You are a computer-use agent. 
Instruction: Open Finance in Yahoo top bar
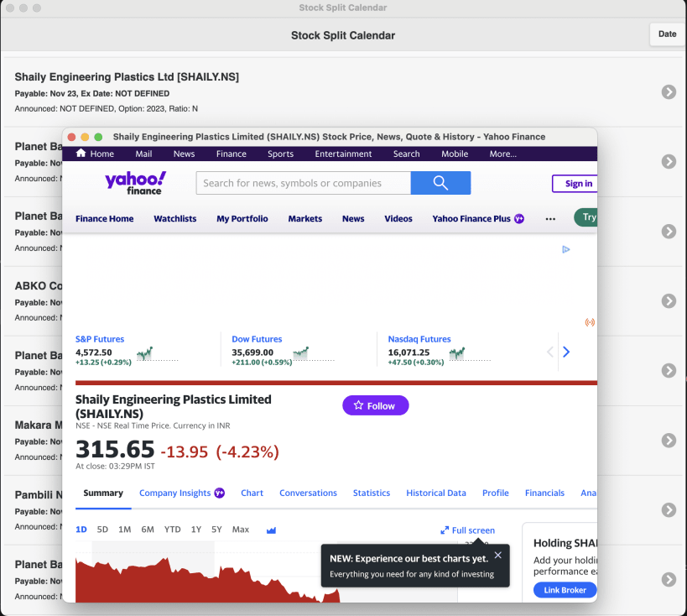232,154
